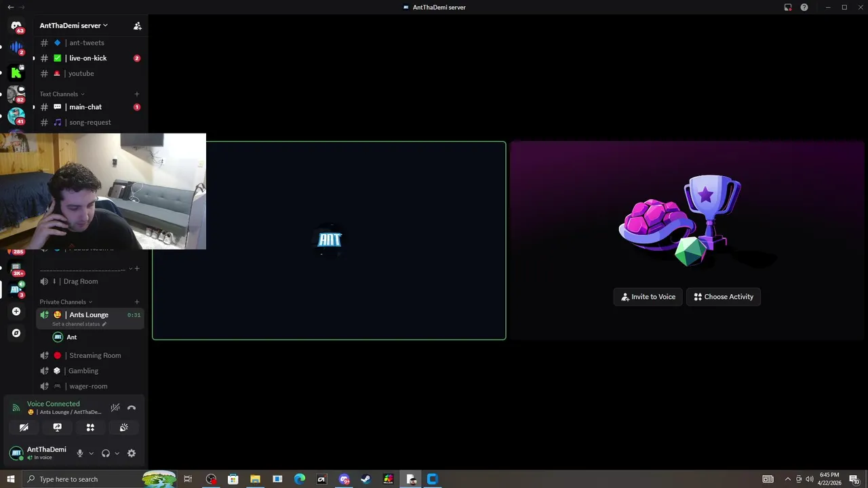Image resolution: width=868 pixels, height=488 pixels.
Task: Open the soundboard button
Action: click(123, 428)
